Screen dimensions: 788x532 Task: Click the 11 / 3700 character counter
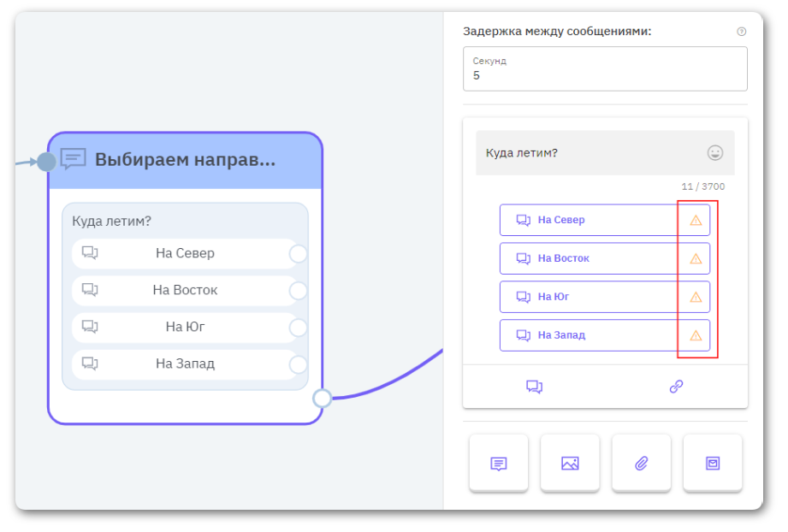click(702, 186)
